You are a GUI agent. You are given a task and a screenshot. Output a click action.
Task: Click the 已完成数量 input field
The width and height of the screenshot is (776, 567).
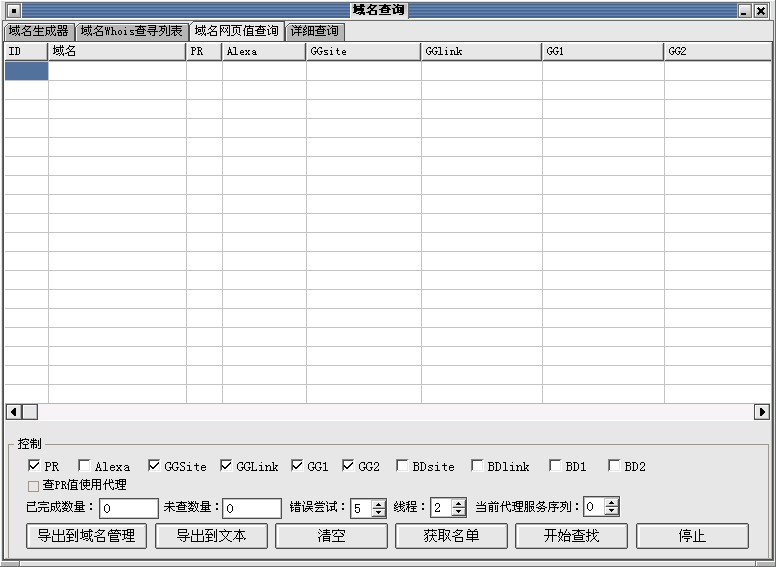point(128,508)
